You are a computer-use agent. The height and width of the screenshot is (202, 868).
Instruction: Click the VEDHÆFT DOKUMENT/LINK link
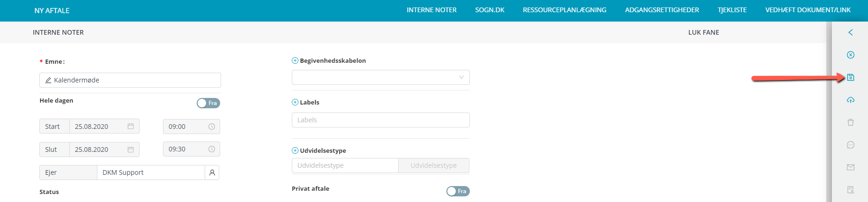click(x=808, y=10)
